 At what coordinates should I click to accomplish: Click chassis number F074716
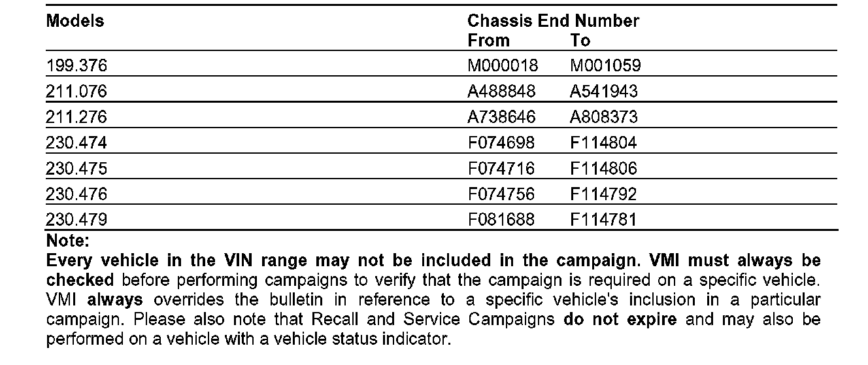click(x=501, y=169)
